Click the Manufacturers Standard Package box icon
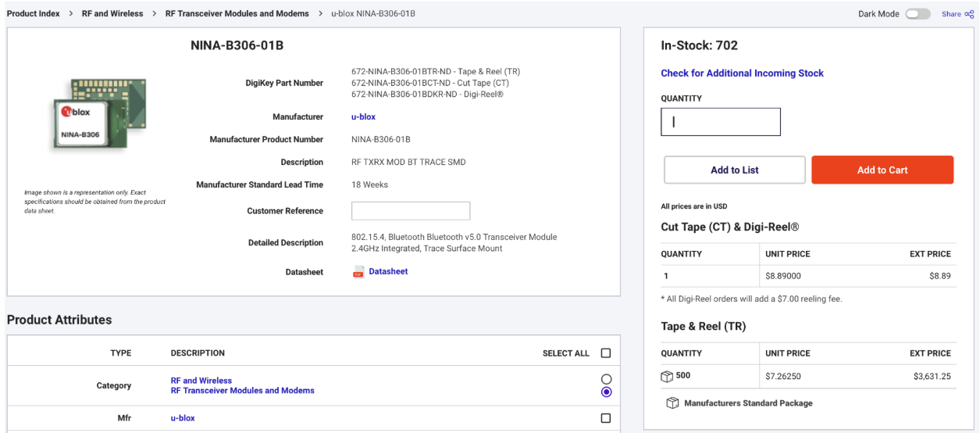 pyautogui.click(x=672, y=403)
